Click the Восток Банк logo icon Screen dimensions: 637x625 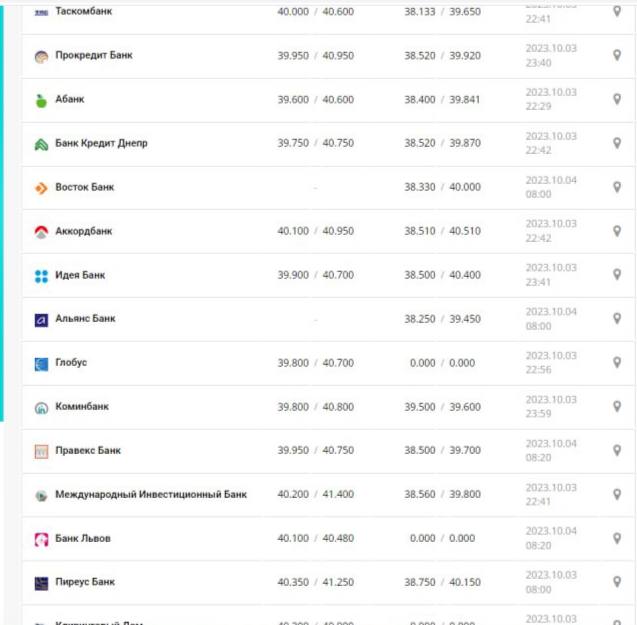point(41,188)
